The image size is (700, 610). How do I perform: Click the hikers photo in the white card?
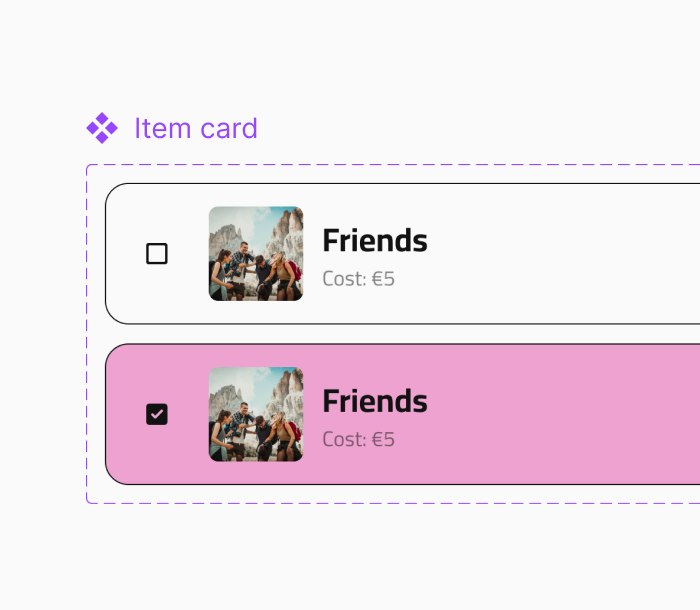click(x=256, y=254)
